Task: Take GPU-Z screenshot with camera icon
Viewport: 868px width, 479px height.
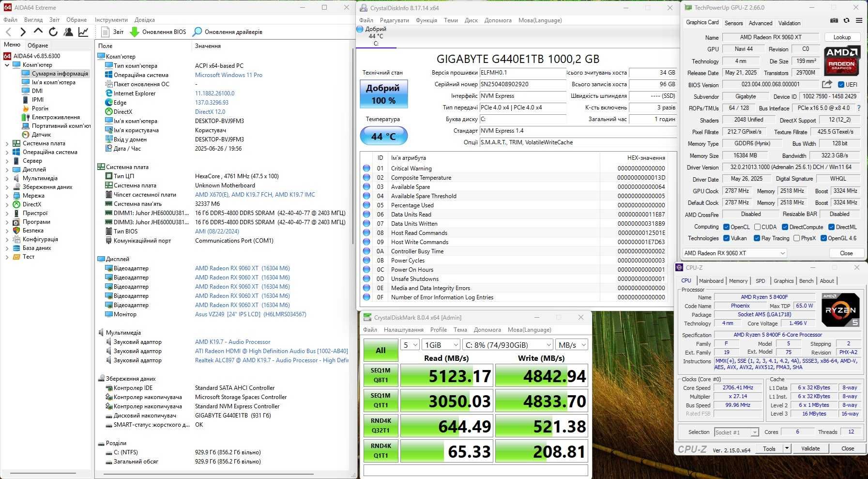Action: coord(834,20)
